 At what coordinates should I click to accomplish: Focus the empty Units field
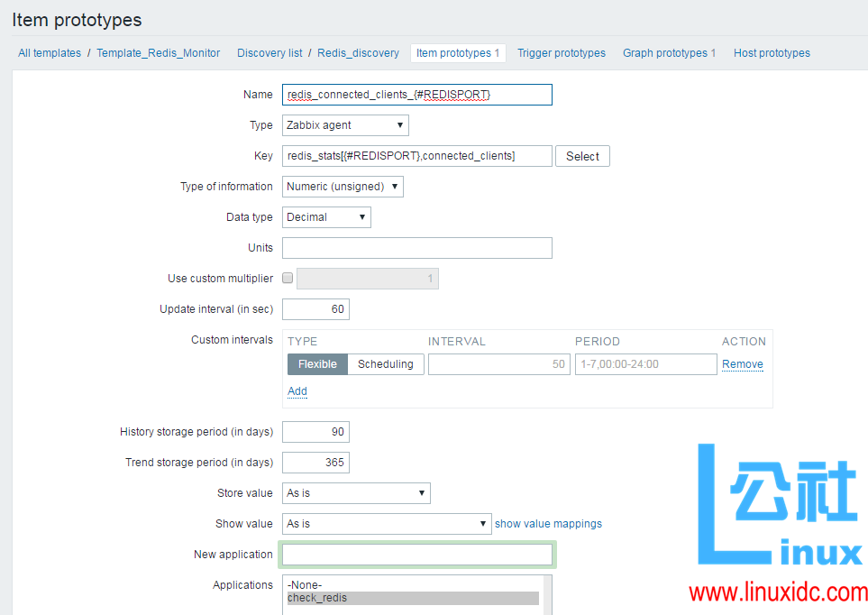(x=416, y=248)
